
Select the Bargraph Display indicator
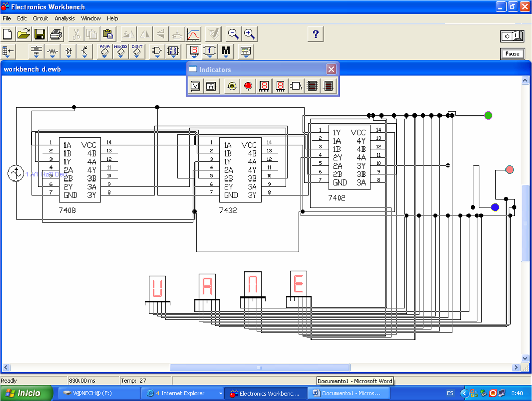pos(313,86)
